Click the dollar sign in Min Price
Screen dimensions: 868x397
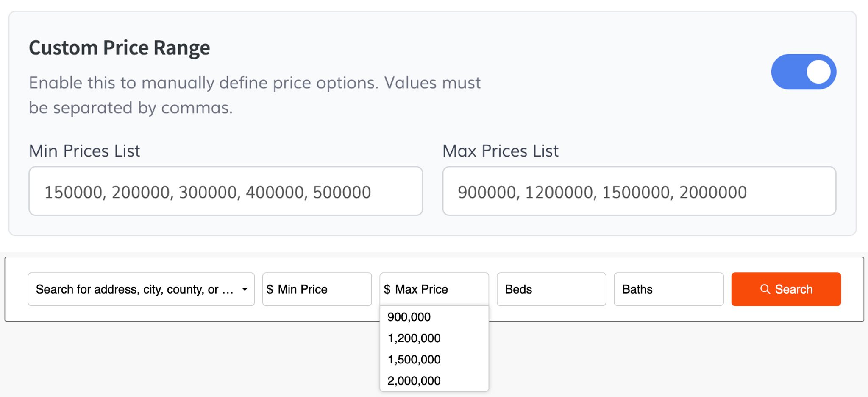click(270, 289)
